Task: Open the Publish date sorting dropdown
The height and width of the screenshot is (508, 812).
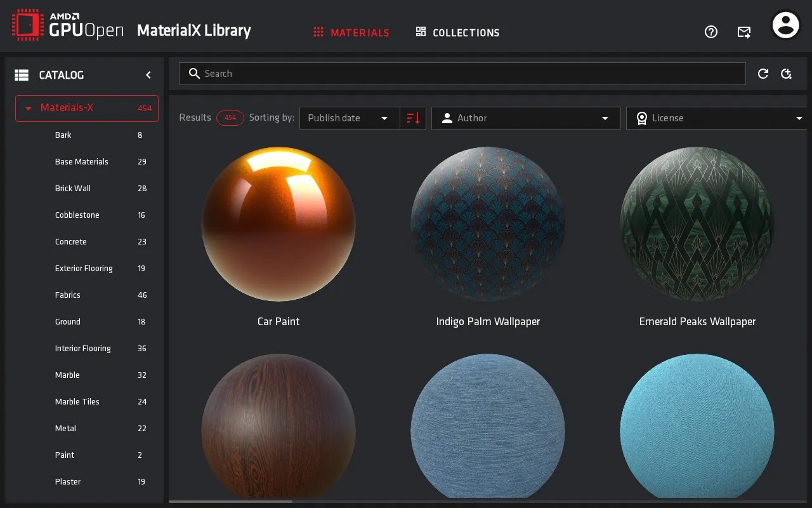Action: coord(350,118)
